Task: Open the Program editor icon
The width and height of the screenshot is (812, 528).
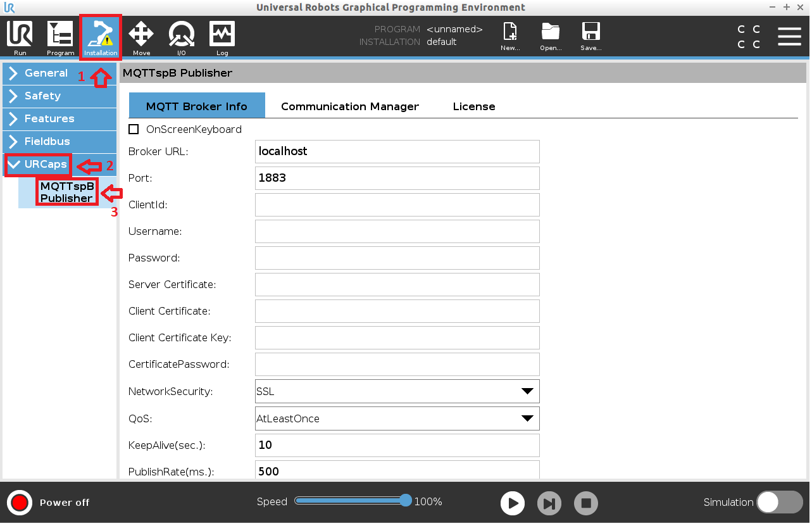Action: tap(61, 38)
